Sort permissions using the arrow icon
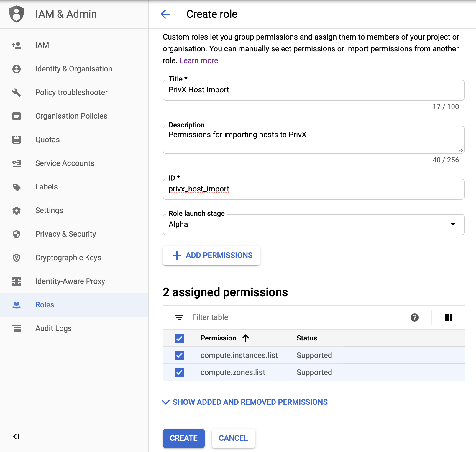 click(x=246, y=338)
